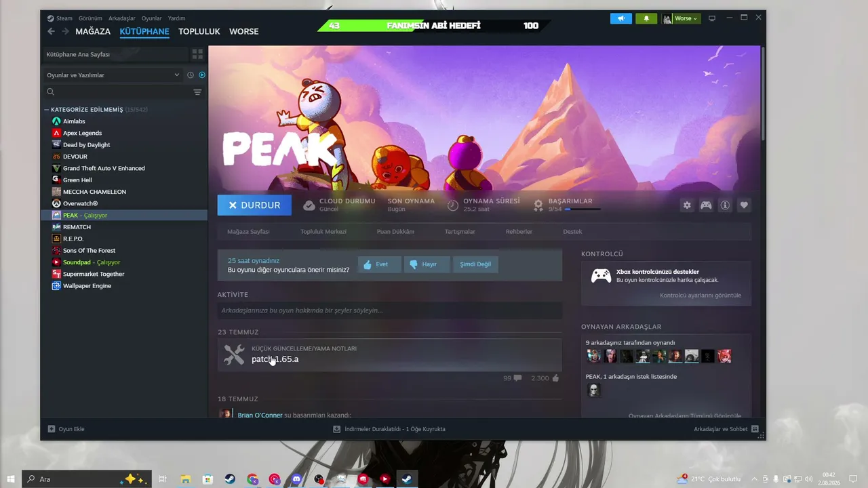868x488 pixels.
Task: Open the downloads status İndirmeler Duraklatıldı
Action: (x=389, y=429)
